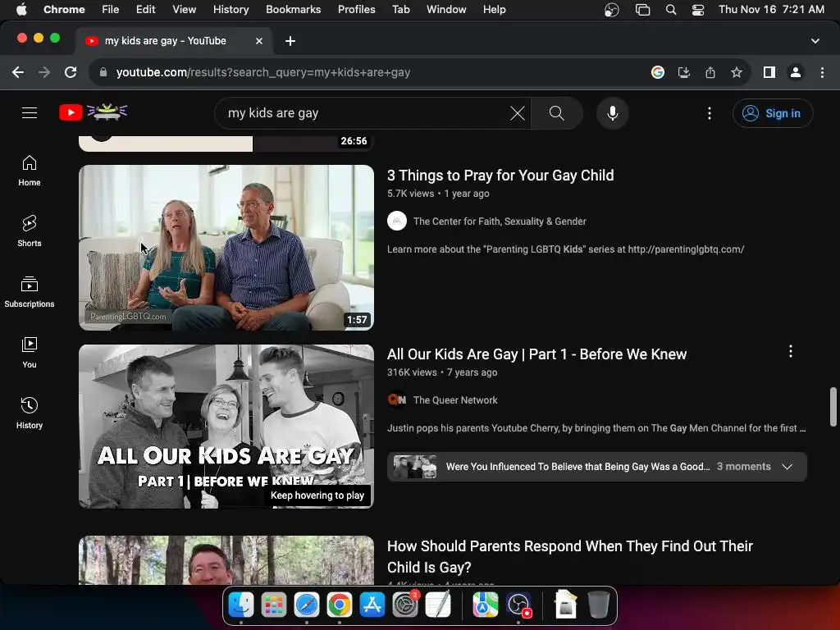Open the Trash in the dock
Viewport: 840px width, 630px height.
point(598,605)
